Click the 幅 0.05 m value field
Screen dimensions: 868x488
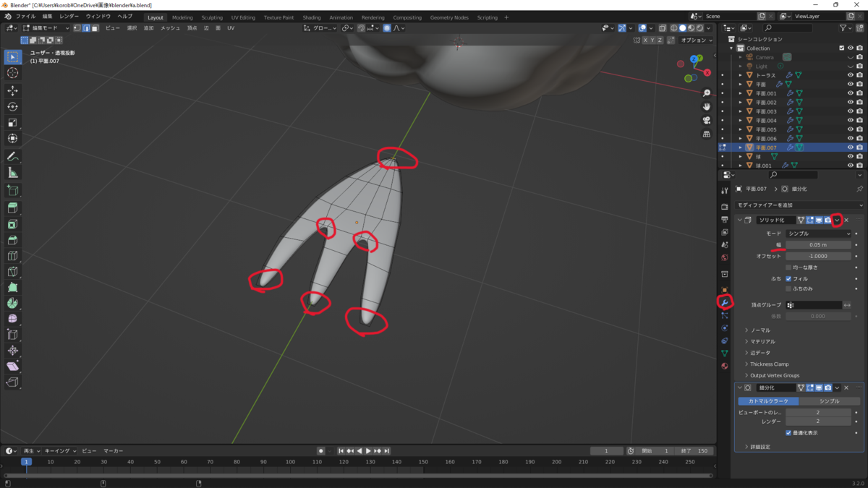click(818, 244)
